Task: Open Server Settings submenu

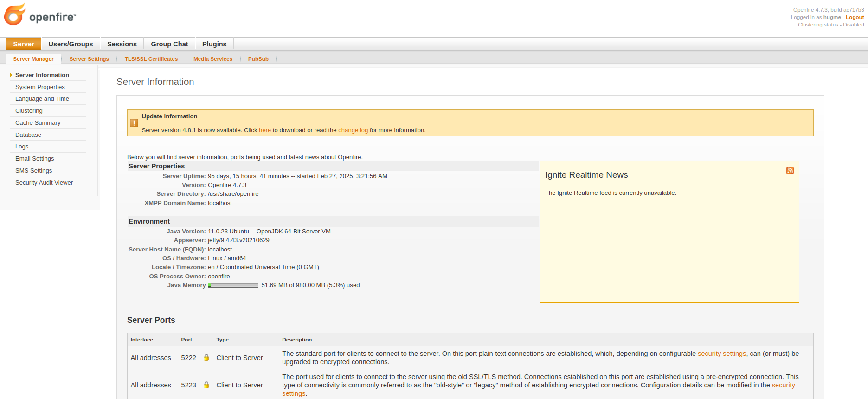Action: point(89,59)
